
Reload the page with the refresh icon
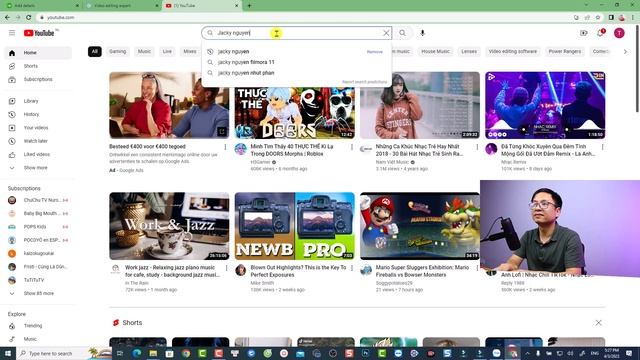(x=29, y=18)
